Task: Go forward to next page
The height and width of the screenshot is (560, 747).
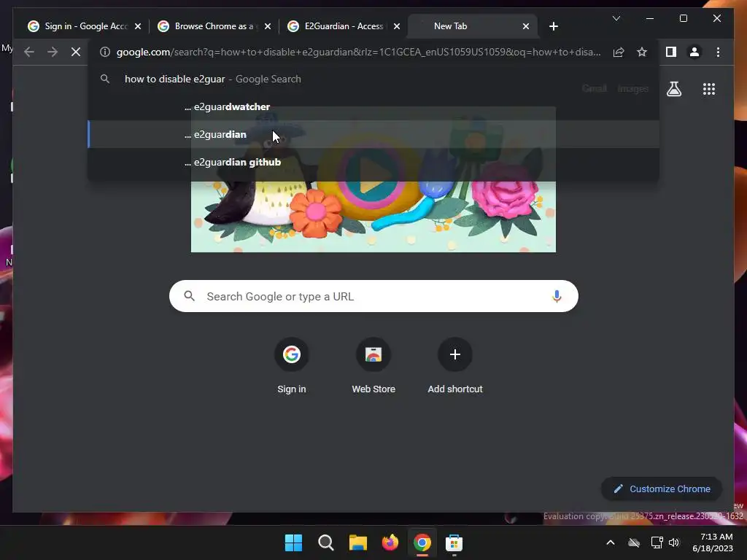Action: click(x=53, y=52)
